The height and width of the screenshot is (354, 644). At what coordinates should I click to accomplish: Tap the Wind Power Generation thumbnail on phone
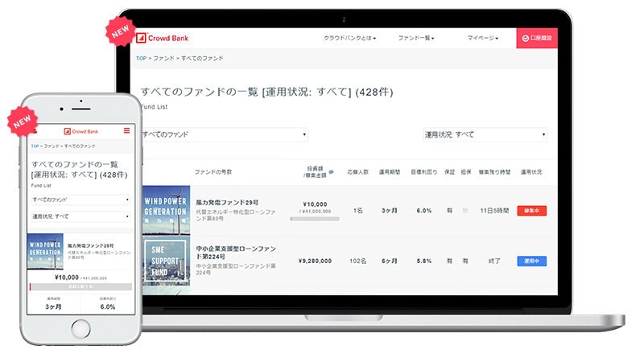[45, 251]
